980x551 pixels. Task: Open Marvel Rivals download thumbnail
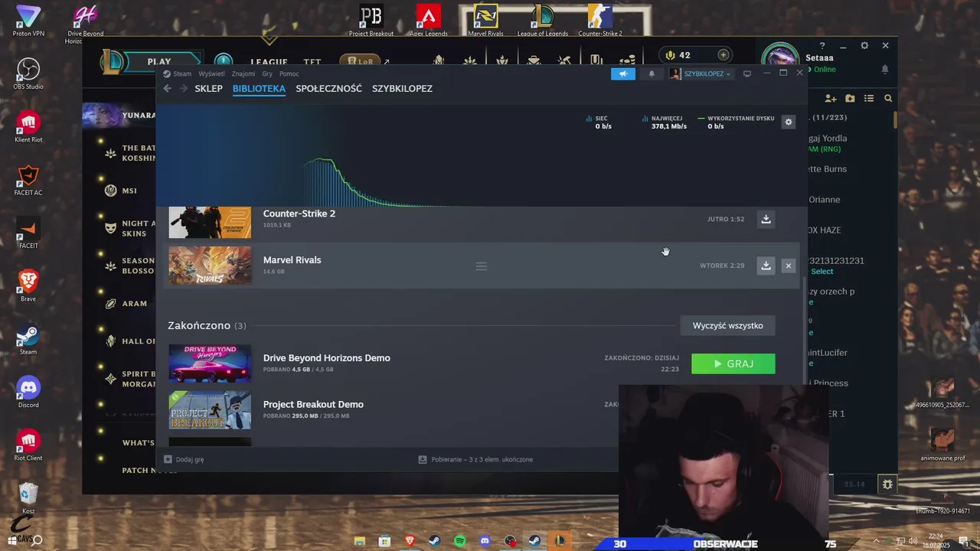tap(210, 266)
